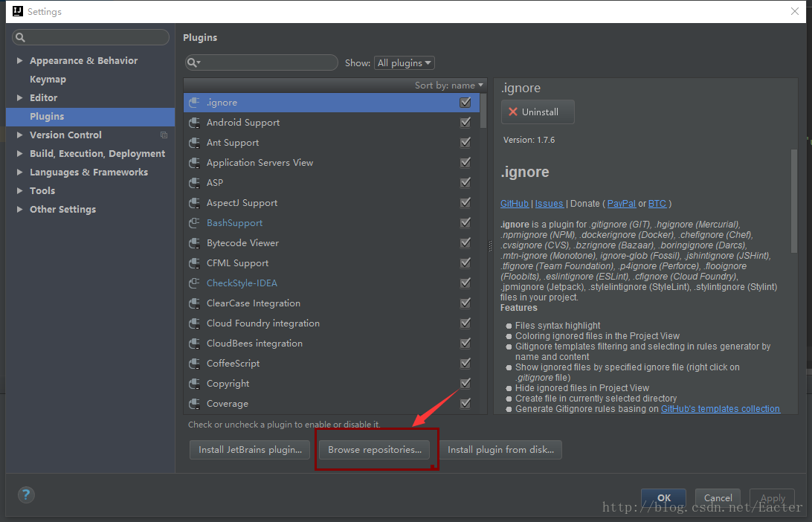812x522 pixels.
Task: Click the Bytecode Viewer plugin icon
Action: pyautogui.click(x=194, y=243)
